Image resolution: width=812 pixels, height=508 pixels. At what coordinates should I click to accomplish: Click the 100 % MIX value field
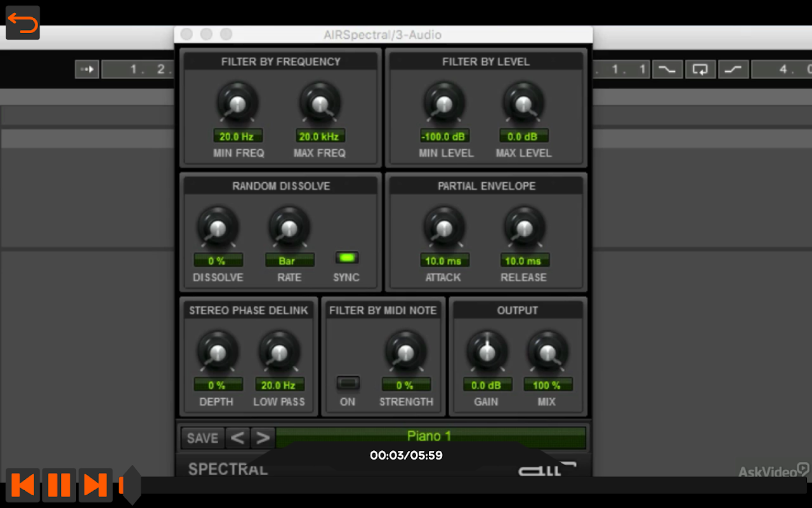(x=547, y=385)
